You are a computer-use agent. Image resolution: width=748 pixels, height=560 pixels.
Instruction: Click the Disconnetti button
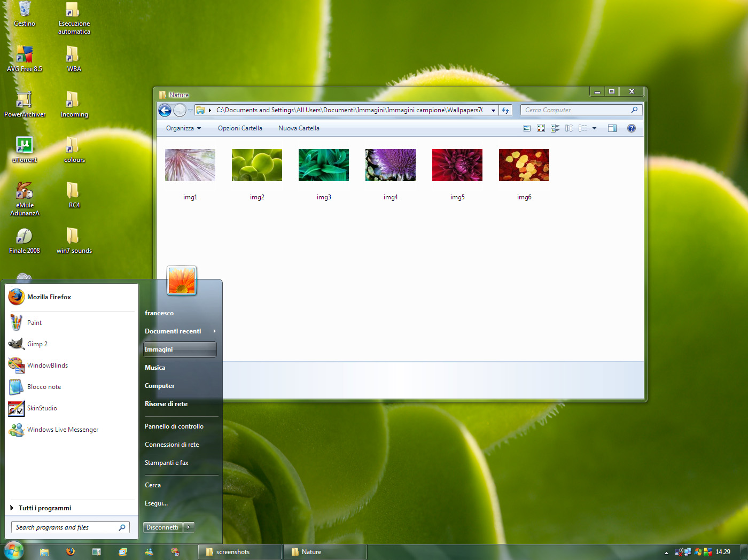coord(162,527)
